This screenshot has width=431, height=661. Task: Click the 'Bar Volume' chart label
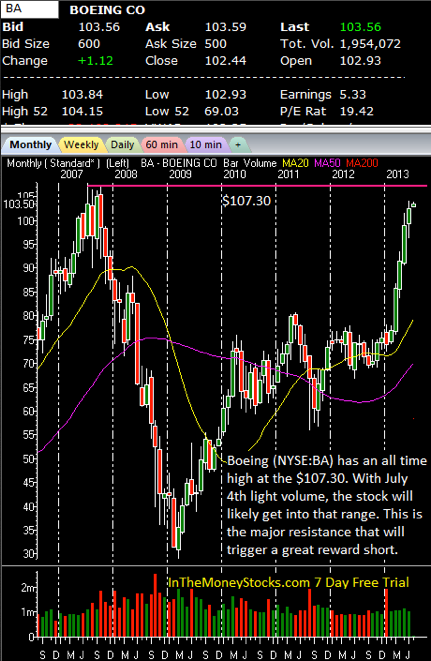click(x=250, y=163)
